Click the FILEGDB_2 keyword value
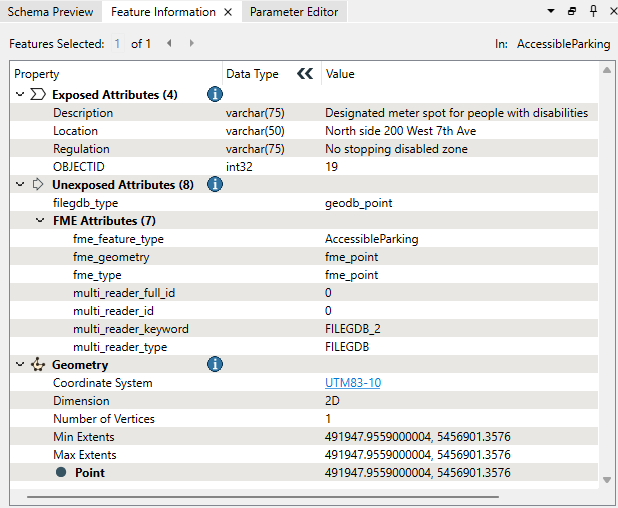This screenshot has height=508, width=618. pyautogui.click(x=353, y=329)
